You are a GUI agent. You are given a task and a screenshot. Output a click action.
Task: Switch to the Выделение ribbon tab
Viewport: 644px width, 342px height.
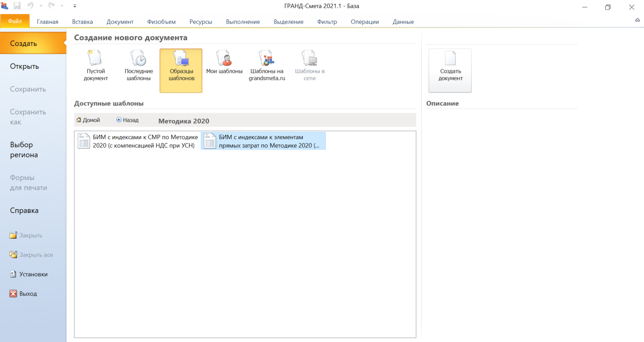point(289,22)
